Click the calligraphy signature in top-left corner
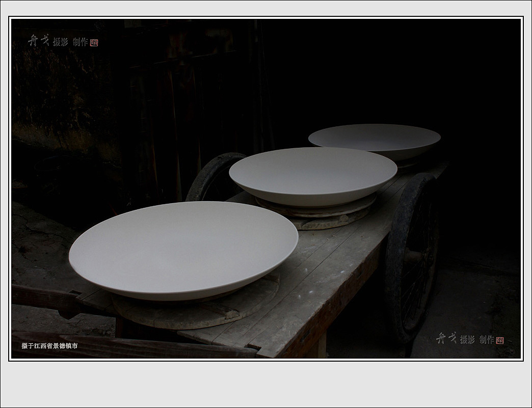The image size is (532, 408). click(x=39, y=41)
